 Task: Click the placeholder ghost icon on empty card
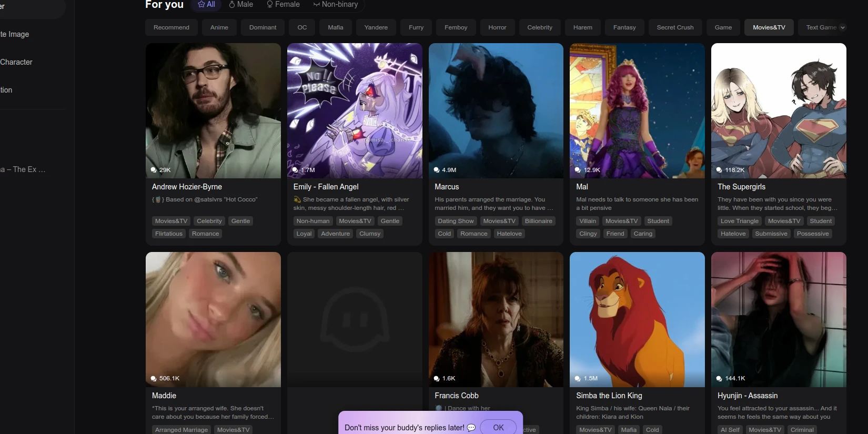tap(354, 320)
